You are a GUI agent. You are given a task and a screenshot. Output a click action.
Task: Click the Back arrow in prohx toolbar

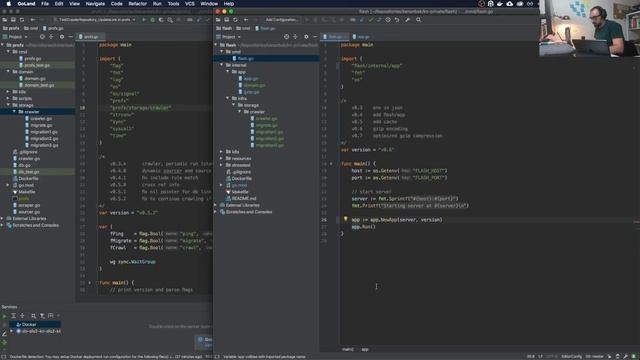click(x=33, y=20)
